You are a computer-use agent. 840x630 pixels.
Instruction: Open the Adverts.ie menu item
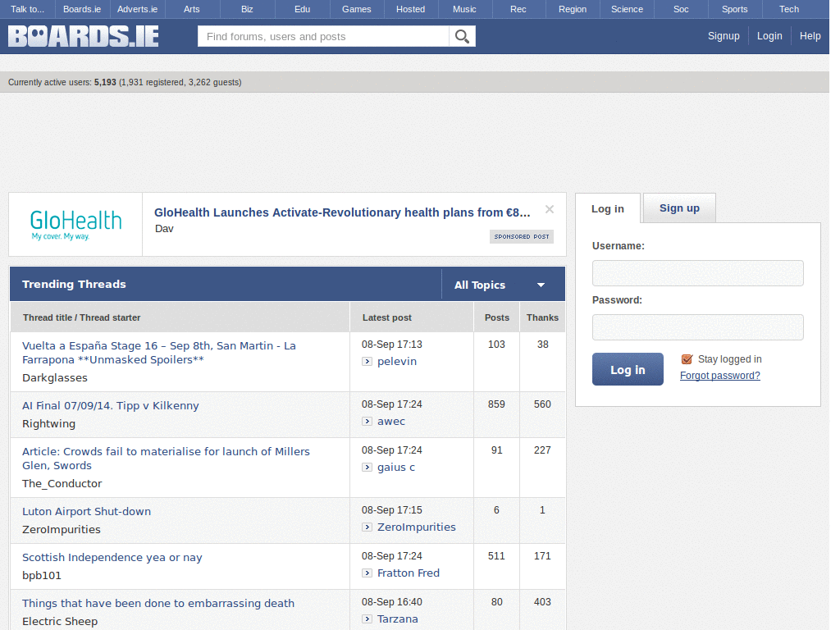137,9
